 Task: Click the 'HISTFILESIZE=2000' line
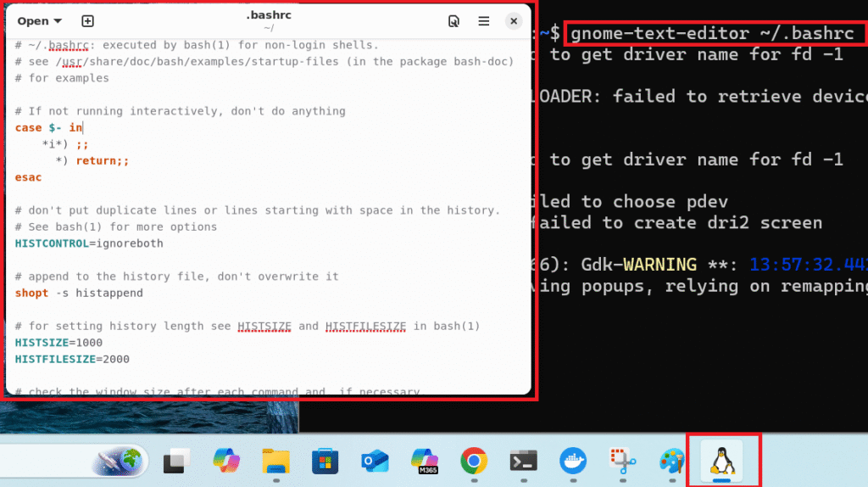72,359
